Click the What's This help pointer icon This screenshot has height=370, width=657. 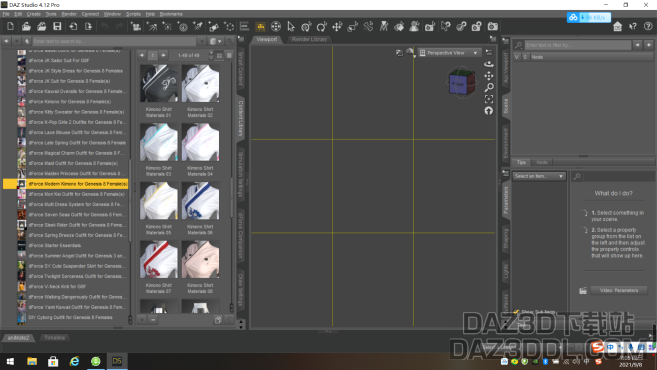point(633,26)
